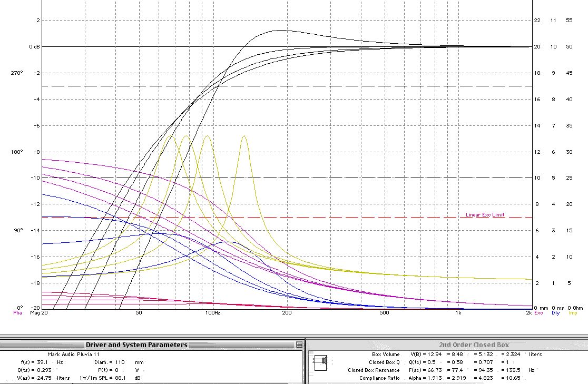The image size is (588, 384).
Task: Click the closed box speaker enclosure icon
Action: [321, 362]
